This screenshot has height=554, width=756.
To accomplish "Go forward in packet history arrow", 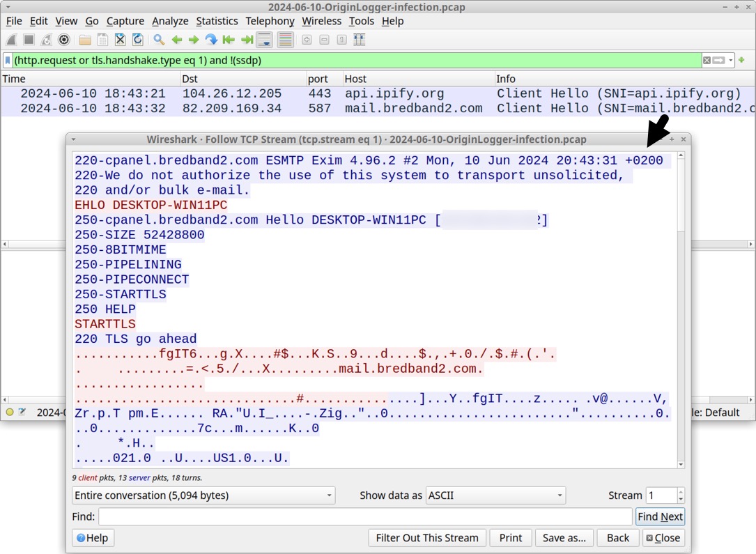I will tap(194, 40).
